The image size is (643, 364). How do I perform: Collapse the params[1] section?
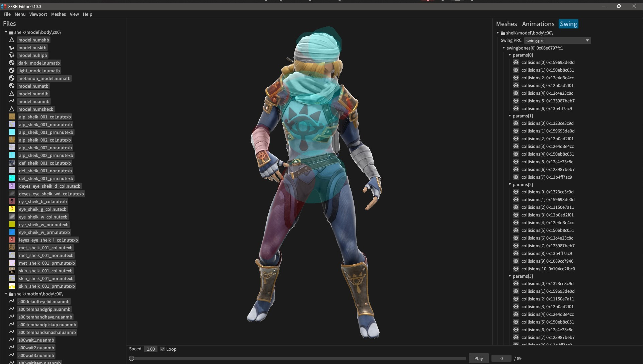(510, 116)
